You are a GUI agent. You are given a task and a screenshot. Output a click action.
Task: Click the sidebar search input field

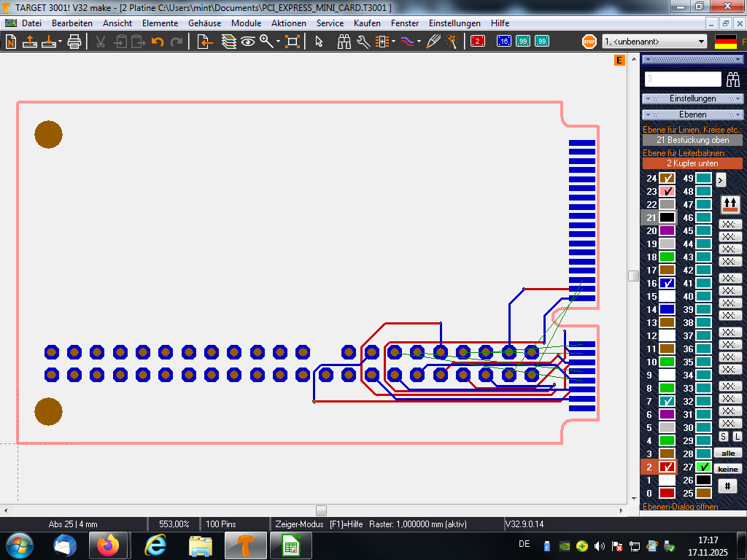coord(683,79)
